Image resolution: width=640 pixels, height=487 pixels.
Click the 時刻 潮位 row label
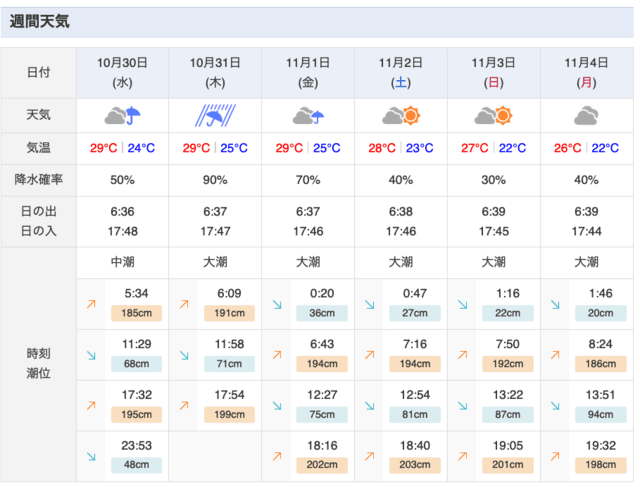(39, 363)
